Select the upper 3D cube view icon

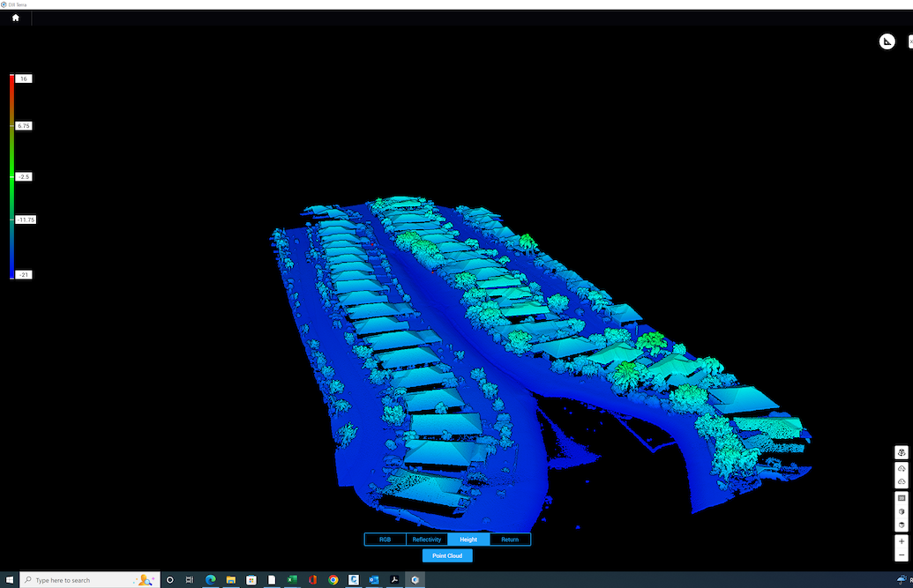902,511
